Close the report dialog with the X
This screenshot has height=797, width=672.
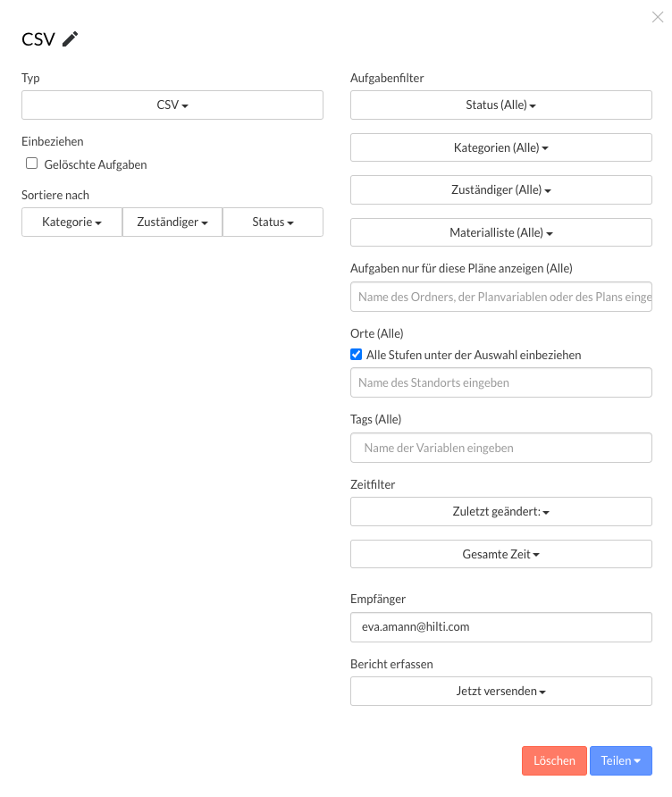click(658, 17)
